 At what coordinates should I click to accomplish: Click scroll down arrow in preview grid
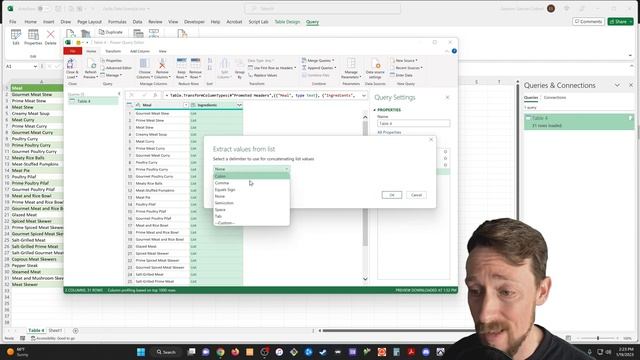click(365, 279)
